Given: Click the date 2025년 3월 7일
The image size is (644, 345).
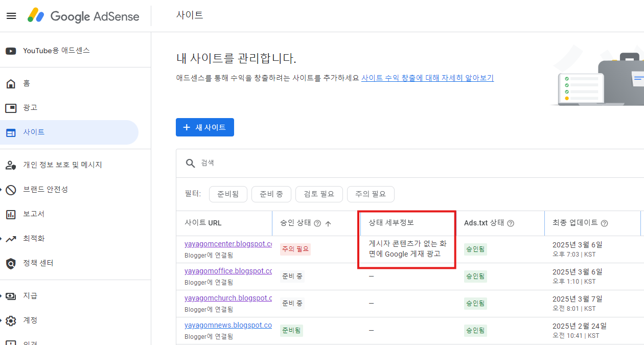Looking at the screenshot, I should click(578, 299).
